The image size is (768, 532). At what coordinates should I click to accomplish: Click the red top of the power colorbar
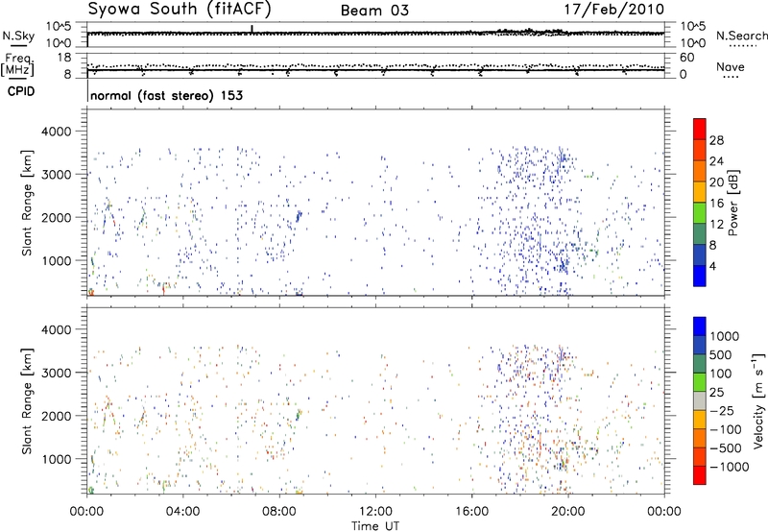tap(700, 129)
